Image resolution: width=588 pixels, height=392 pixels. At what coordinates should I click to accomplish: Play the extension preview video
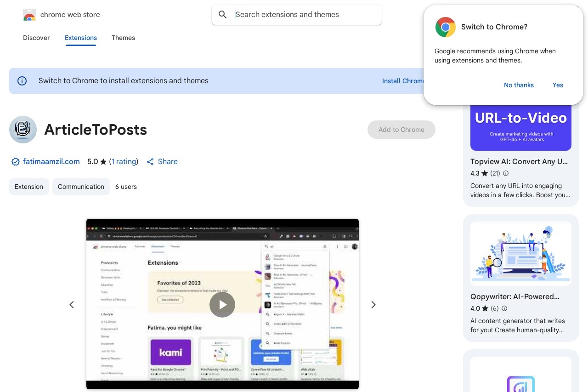(x=222, y=305)
